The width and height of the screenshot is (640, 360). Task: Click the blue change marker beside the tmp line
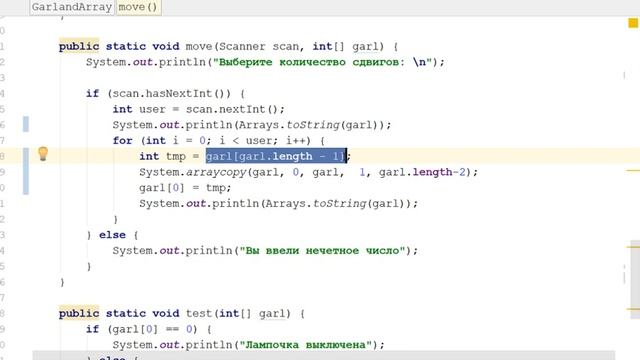26,171
